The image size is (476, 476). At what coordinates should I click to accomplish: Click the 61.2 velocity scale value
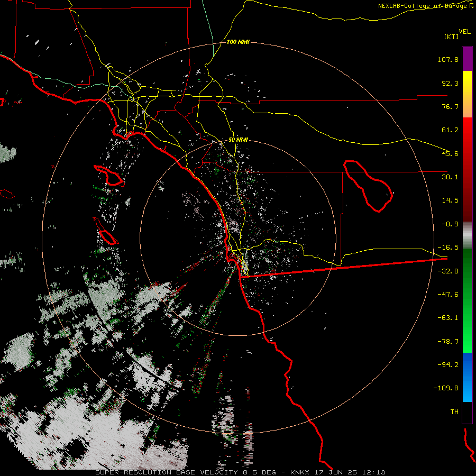tap(450, 130)
